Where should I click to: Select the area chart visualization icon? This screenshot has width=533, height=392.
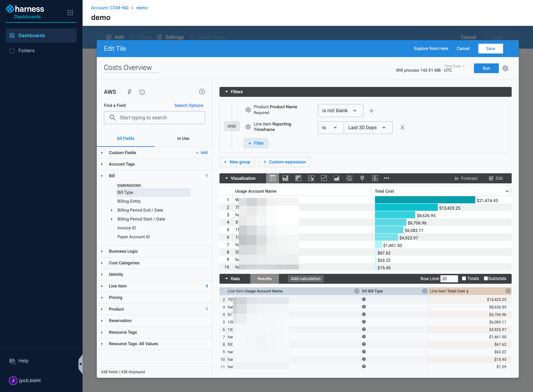coord(337,178)
